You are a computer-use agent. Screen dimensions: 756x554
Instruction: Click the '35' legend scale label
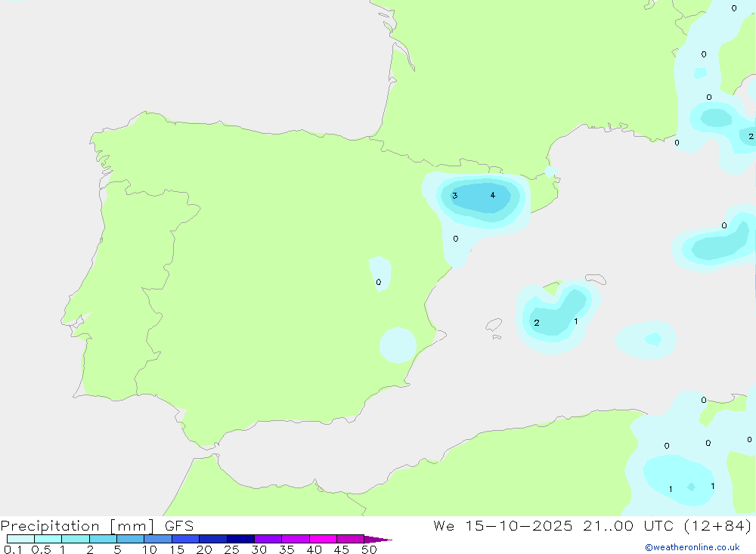[x=287, y=549]
